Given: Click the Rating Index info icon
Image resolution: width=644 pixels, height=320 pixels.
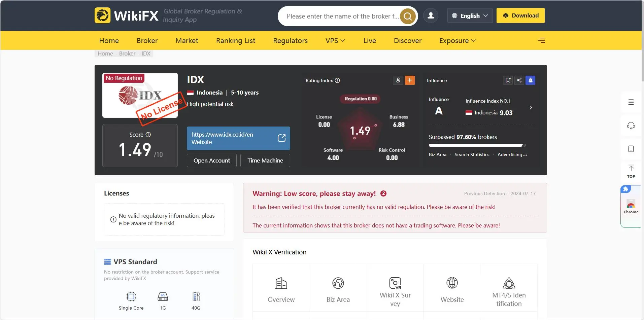Looking at the screenshot, I should coord(337,80).
